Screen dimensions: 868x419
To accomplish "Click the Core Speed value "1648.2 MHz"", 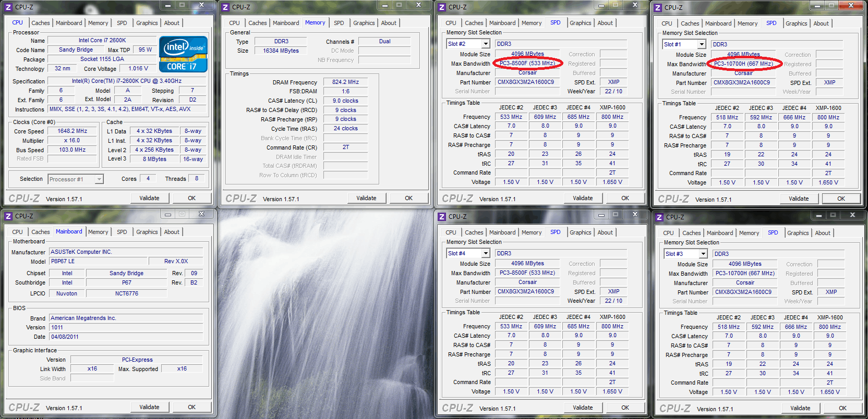I will (x=73, y=131).
